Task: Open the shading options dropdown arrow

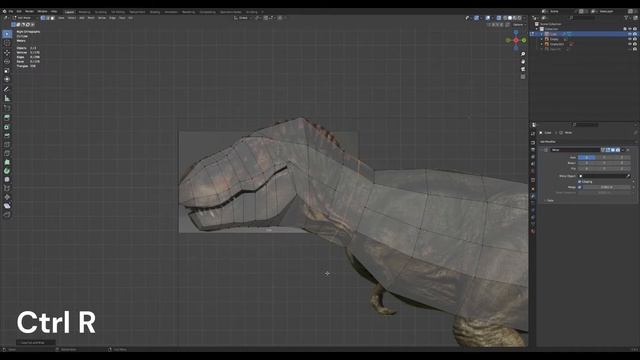Action: (524, 18)
